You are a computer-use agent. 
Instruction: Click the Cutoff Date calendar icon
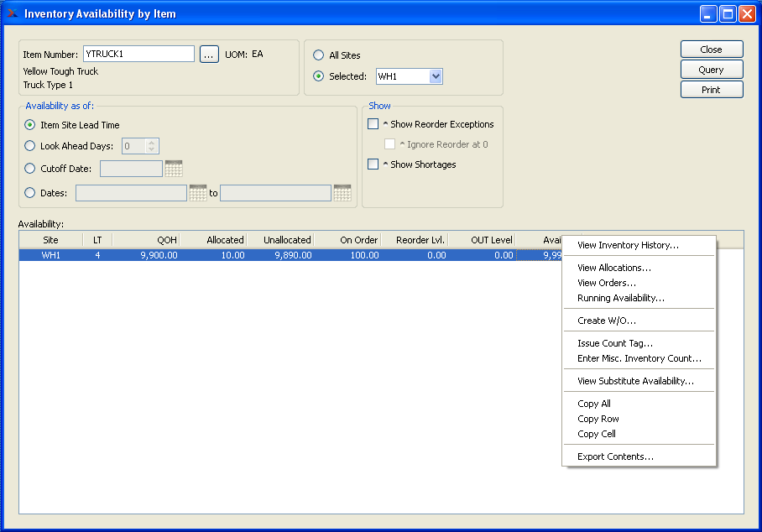tap(174, 169)
